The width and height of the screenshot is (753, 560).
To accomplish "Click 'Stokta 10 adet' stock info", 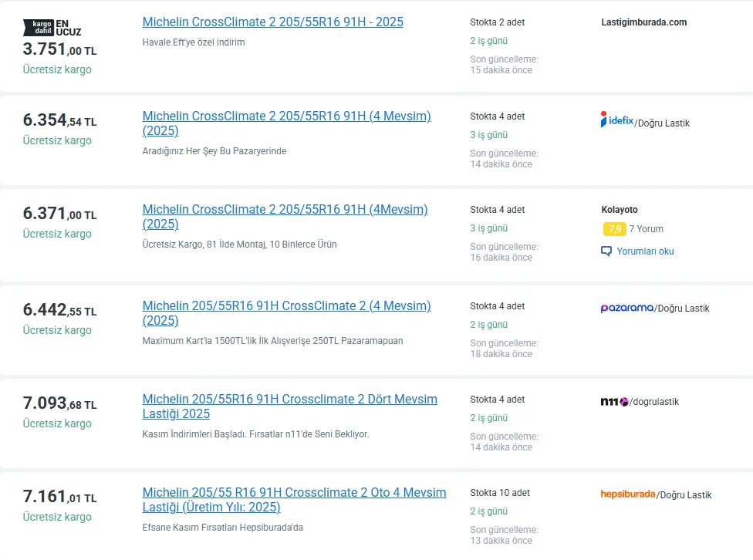I will point(499,493).
